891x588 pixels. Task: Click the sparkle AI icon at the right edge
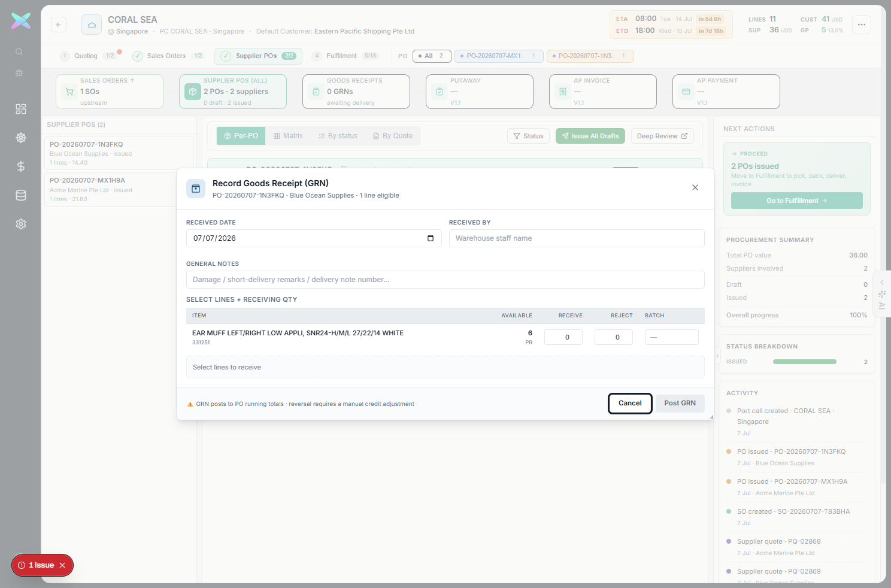pos(882,294)
